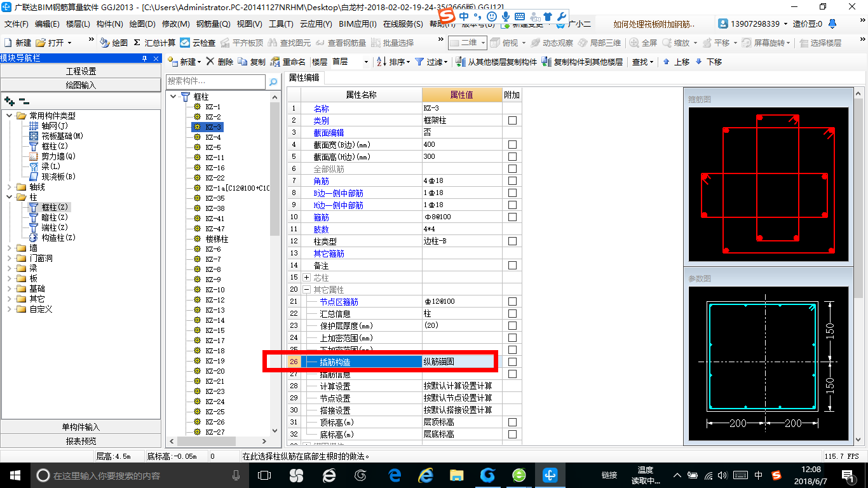Tick 附加 checkbox for 类别 row

pos(512,121)
